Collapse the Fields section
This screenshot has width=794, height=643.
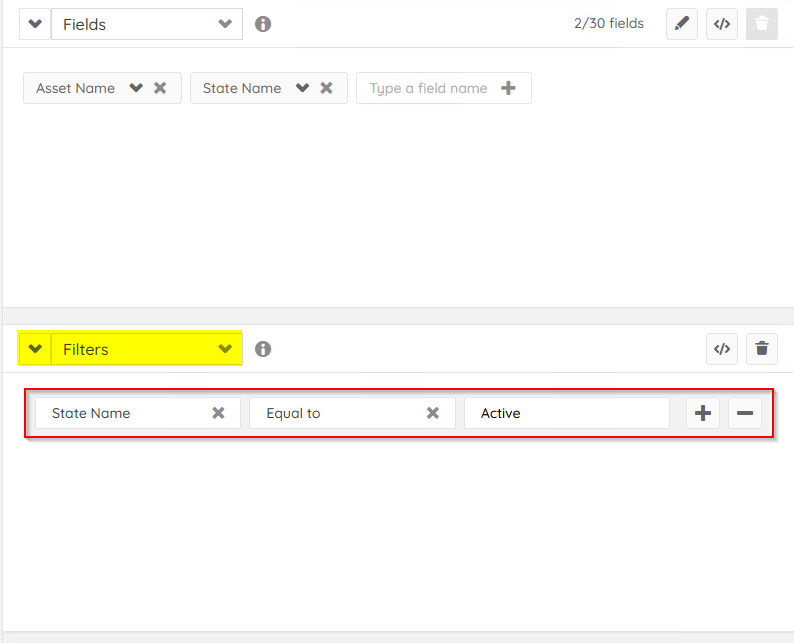tap(35, 24)
